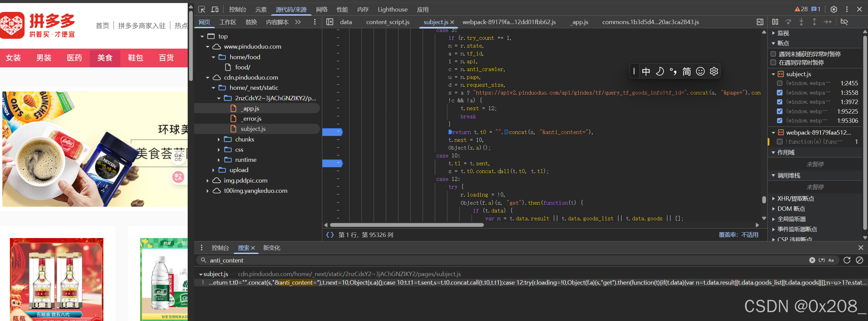The image size is (868, 321).
Task: Click the IME emoji smiley icon
Action: coord(700,71)
